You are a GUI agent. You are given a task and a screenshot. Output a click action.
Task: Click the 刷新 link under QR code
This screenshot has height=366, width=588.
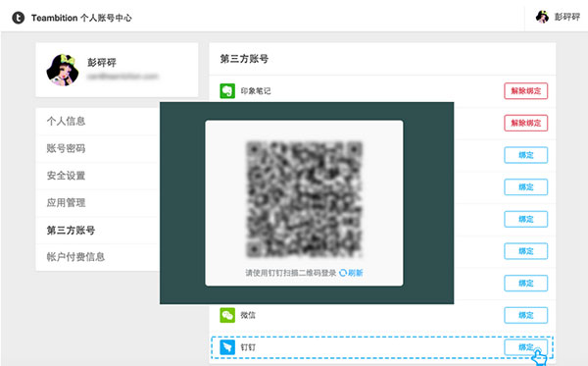tap(355, 273)
